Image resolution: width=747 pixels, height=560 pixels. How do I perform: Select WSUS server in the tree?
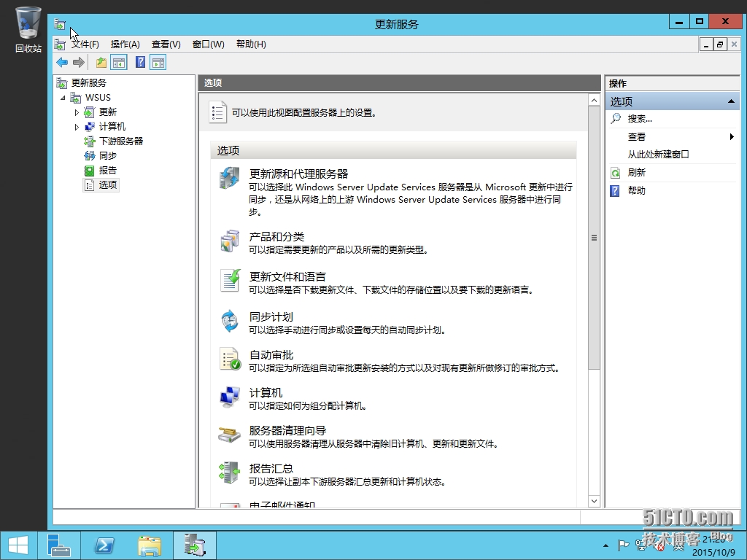point(98,98)
